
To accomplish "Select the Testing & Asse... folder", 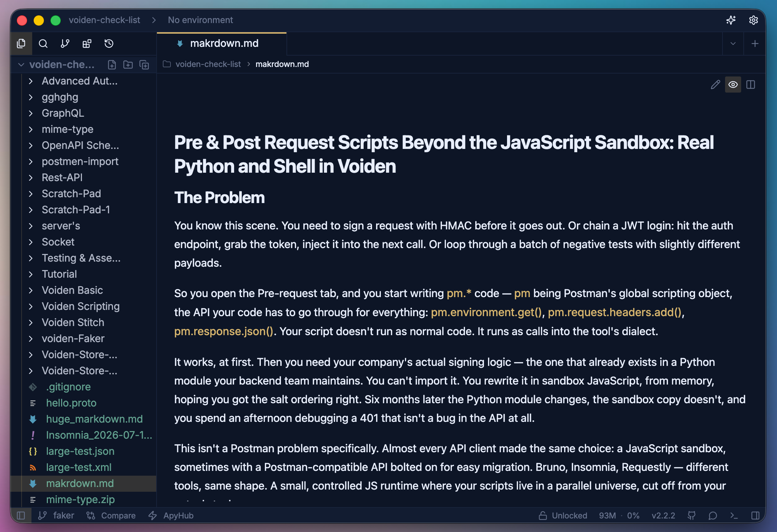I will click(83, 258).
